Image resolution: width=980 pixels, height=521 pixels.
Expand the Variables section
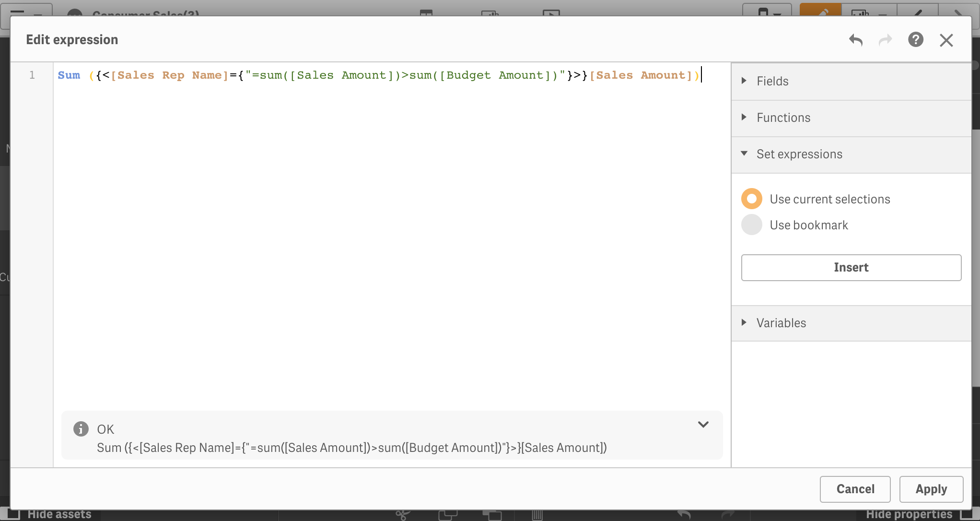point(781,323)
